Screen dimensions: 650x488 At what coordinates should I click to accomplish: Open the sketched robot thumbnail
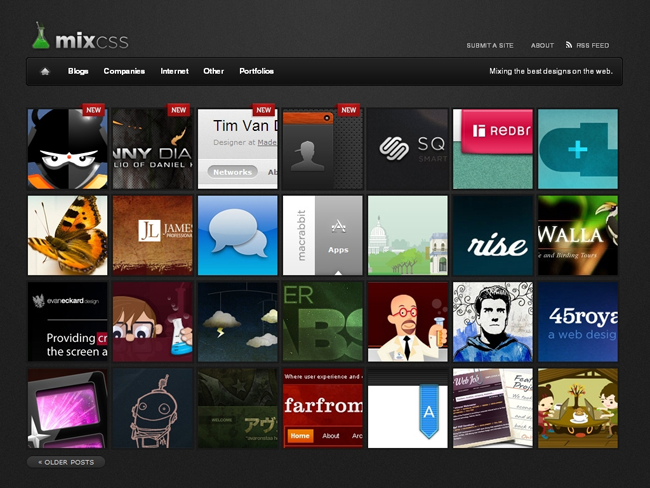[x=153, y=408]
